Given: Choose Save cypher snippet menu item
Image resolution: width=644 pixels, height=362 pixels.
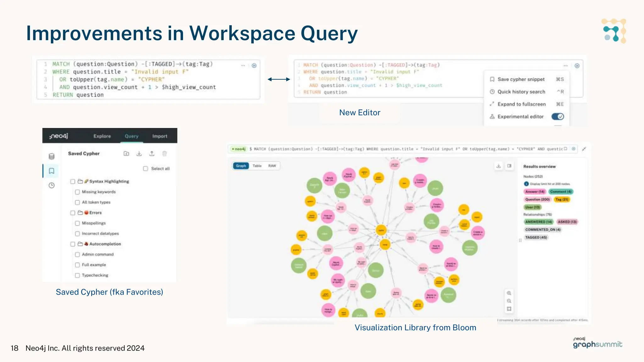Looking at the screenshot, I should pos(527,79).
